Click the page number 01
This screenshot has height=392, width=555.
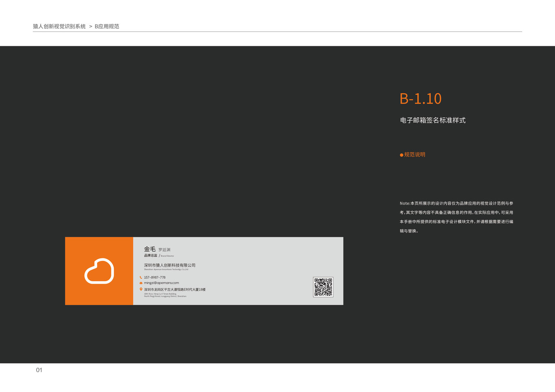coord(39,370)
